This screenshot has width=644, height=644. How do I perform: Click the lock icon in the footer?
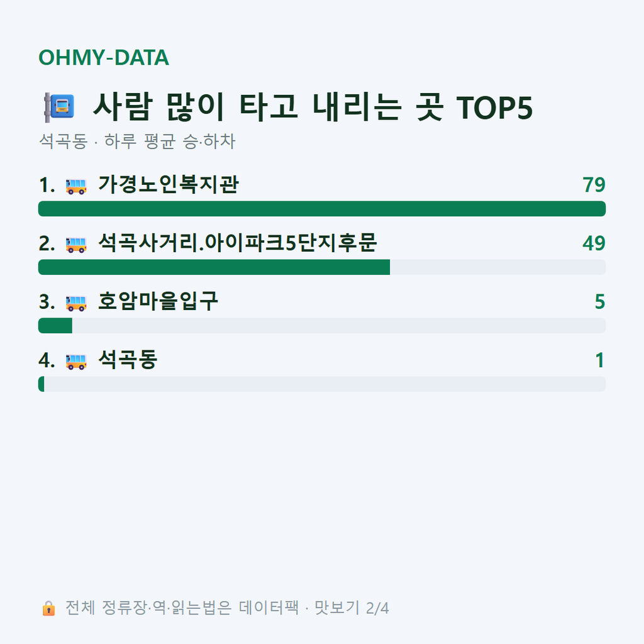(x=48, y=608)
